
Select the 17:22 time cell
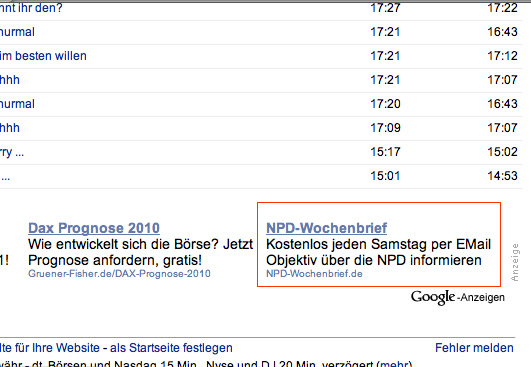coord(502,8)
